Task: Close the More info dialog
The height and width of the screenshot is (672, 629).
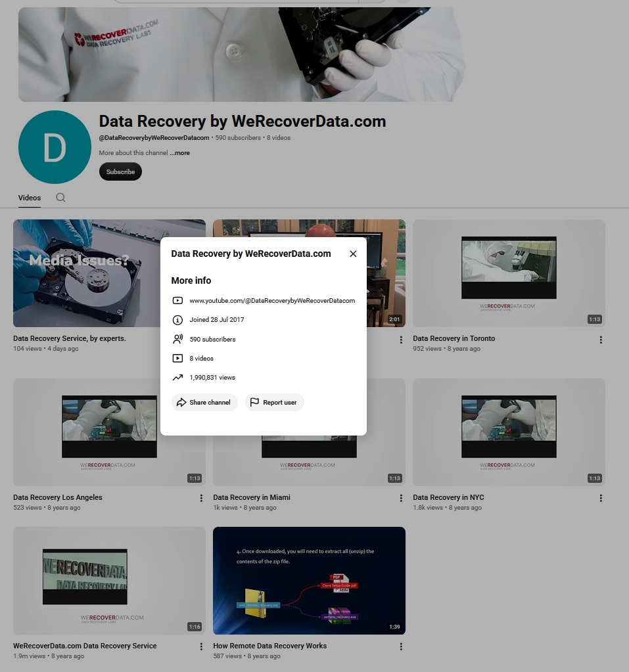Action: [x=353, y=254]
